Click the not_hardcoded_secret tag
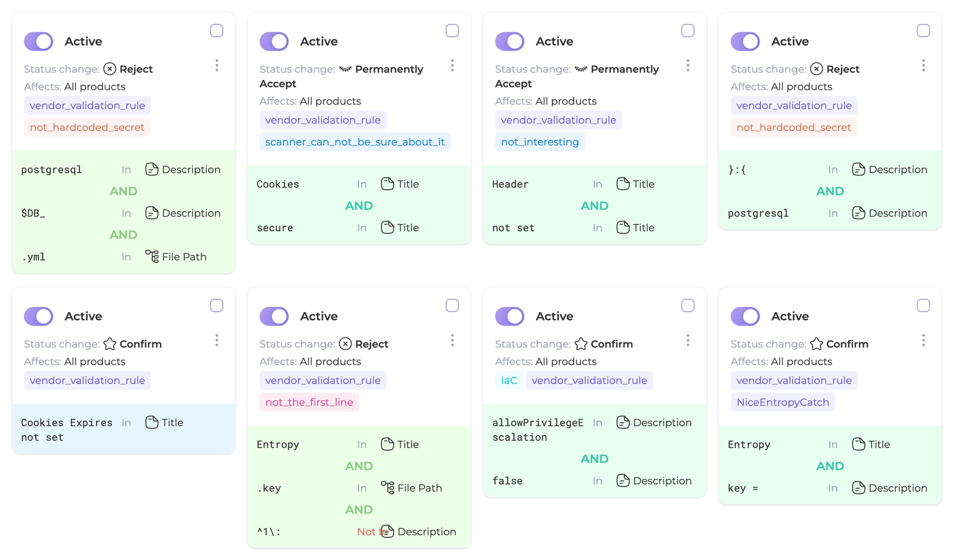 pos(87,127)
